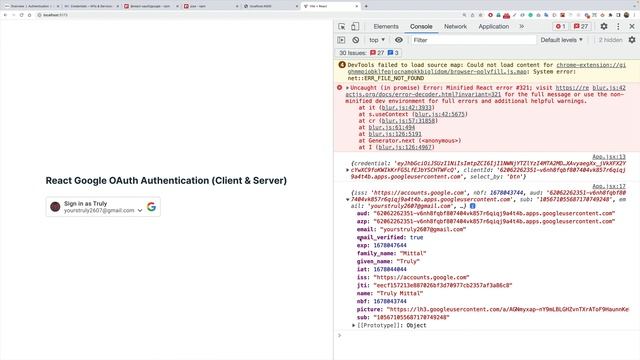This screenshot has width=640, height=360.
Task: Open the blur.js:42:5675 useContext stack link
Action: click(439, 114)
